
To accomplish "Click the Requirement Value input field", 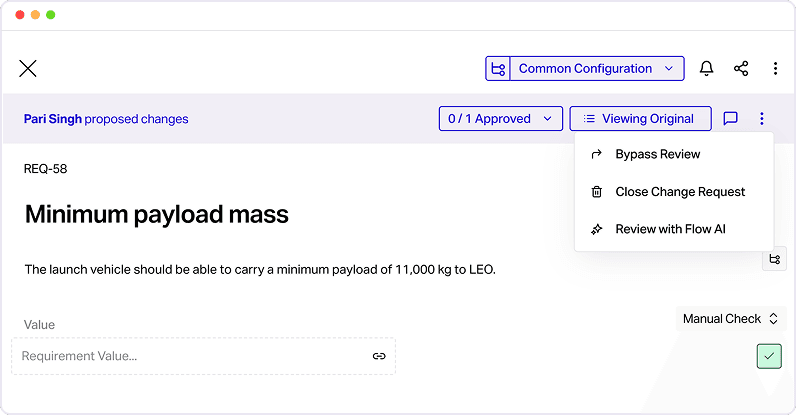I will 204,356.
